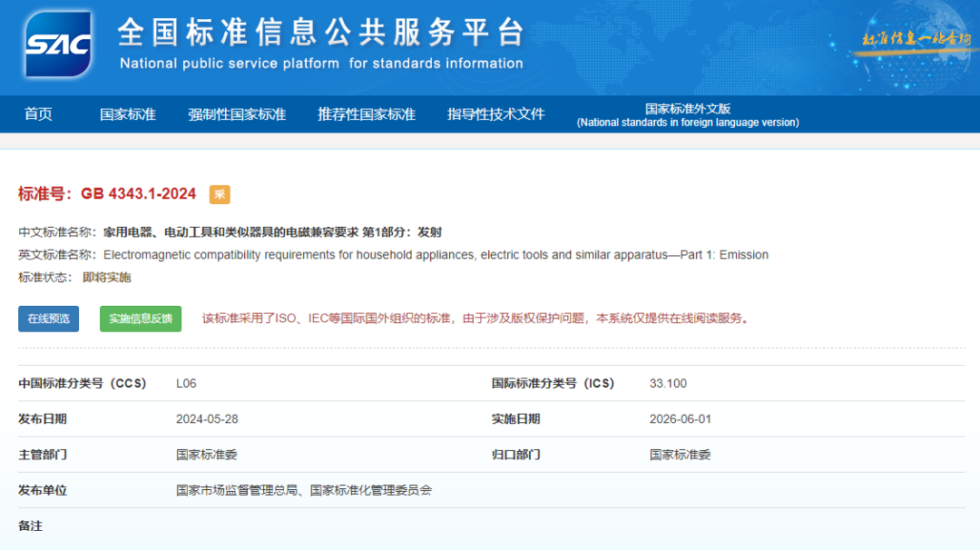Click the publish date 2024-05-28
The width and height of the screenshot is (980, 550).
(207, 419)
